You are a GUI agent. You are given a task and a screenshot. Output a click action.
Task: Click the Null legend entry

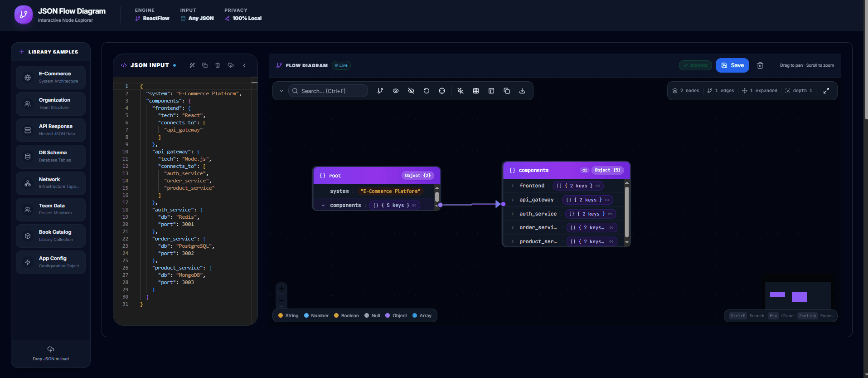[x=372, y=315]
